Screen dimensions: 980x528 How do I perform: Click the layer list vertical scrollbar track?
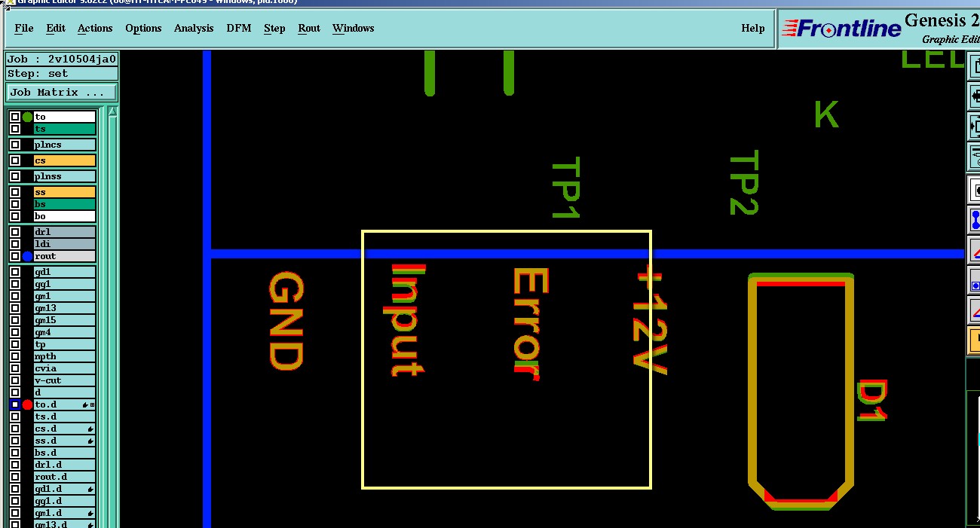click(113, 324)
